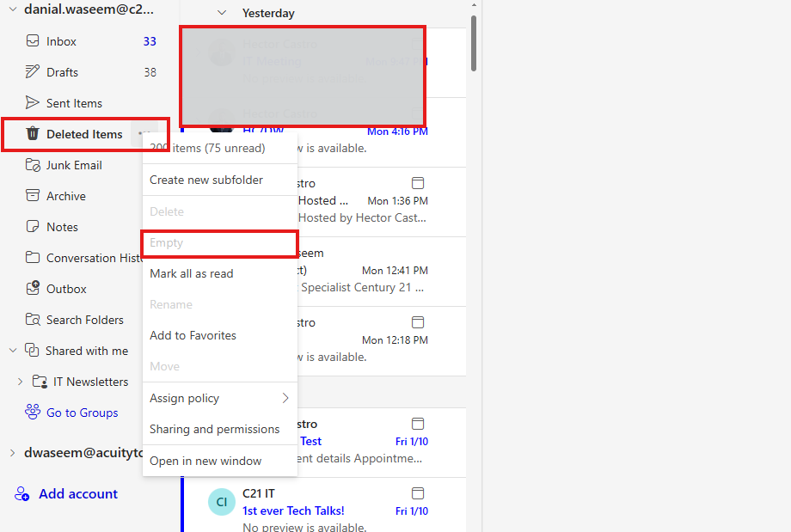Image resolution: width=791 pixels, height=532 pixels.
Task: Click the Junk Email folder icon
Action: (x=33, y=165)
